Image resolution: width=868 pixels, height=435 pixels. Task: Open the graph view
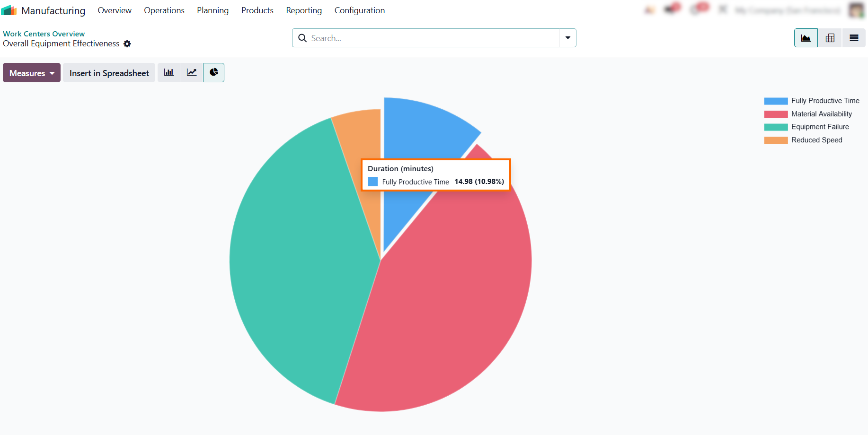806,38
